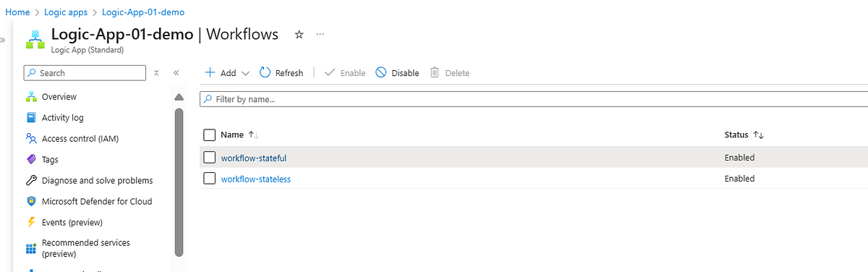Go to Logic apps breadcrumb
The height and width of the screenshot is (272, 868).
click(x=66, y=12)
